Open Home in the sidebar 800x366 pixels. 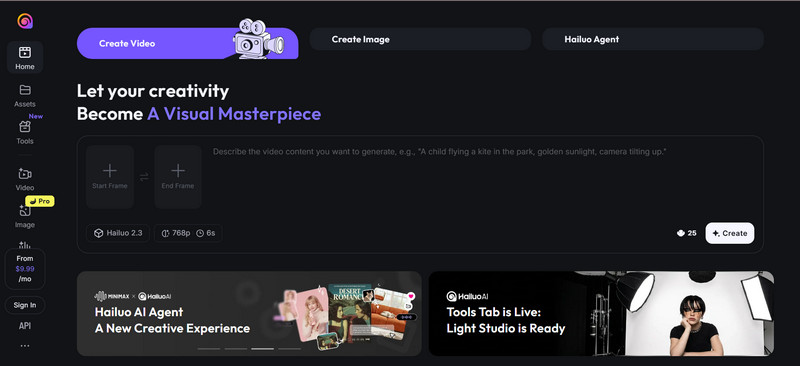[25, 57]
